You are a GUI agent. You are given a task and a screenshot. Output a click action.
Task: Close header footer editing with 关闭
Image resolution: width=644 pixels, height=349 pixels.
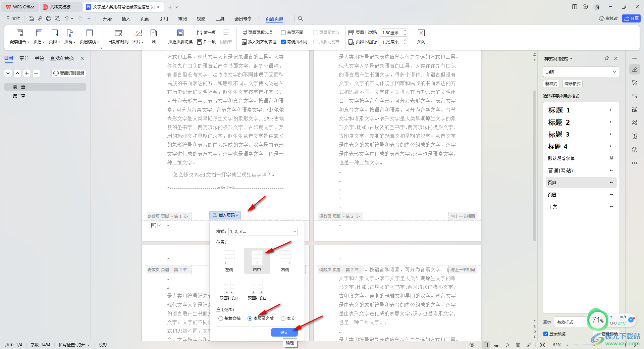(421, 37)
